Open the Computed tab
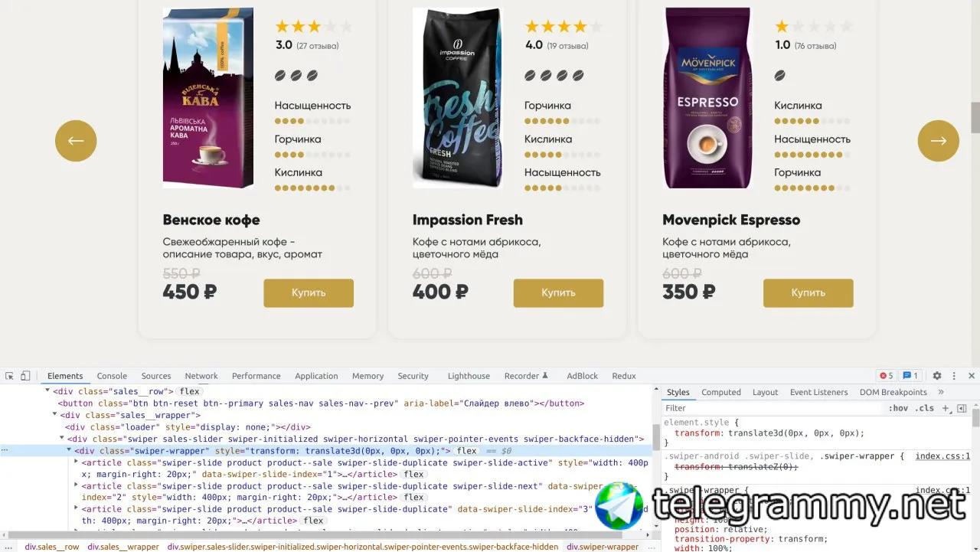The image size is (980, 552). (x=721, y=392)
